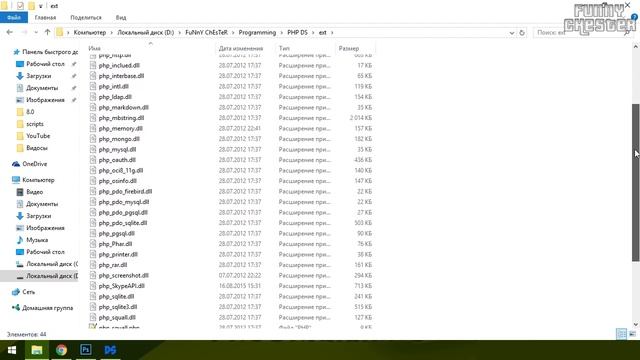The image size is (640, 360).
Task: Click the php_Phar.dll file icon
Action: click(x=93, y=244)
